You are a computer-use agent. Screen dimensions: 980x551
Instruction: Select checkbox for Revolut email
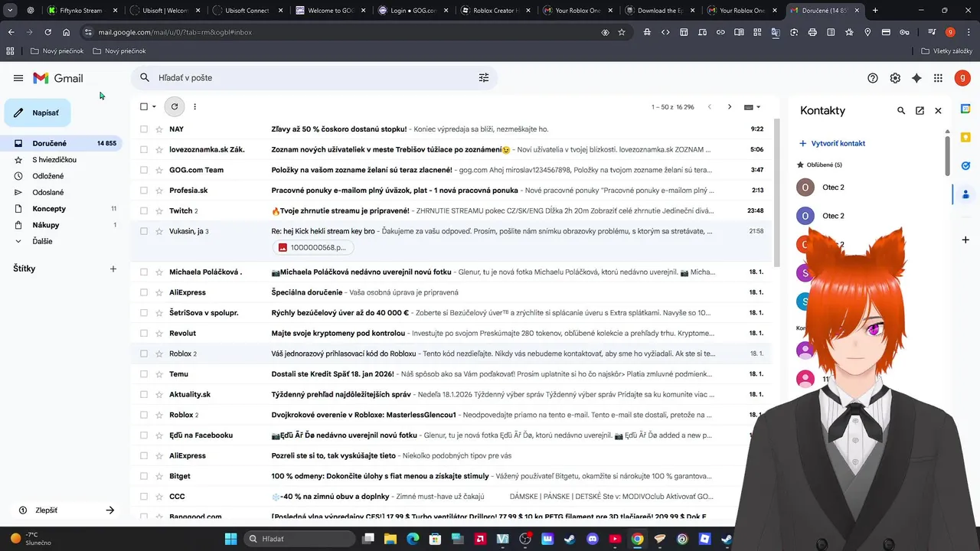click(x=144, y=333)
